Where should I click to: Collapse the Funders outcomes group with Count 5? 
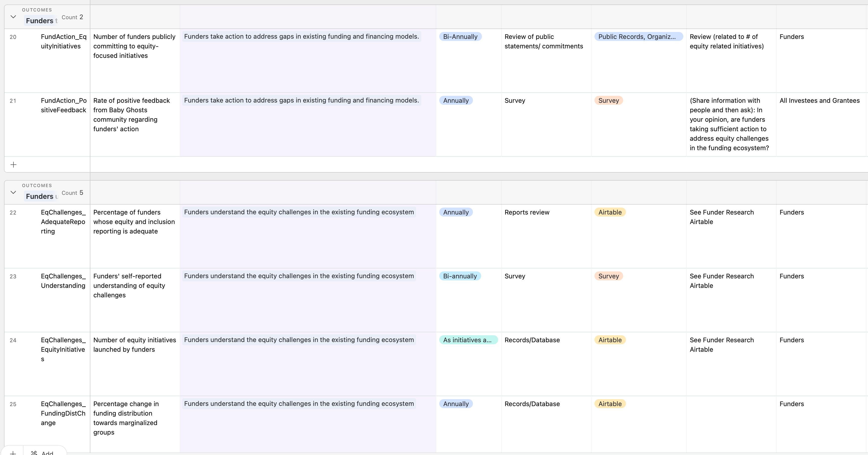point(13,192)
